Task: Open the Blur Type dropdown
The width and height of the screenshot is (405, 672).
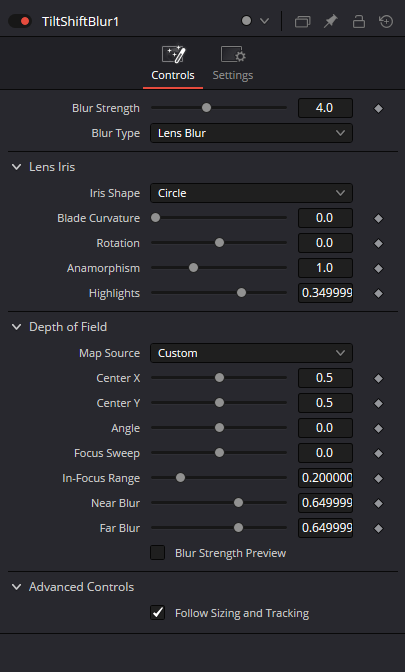Action: (251, 133)
